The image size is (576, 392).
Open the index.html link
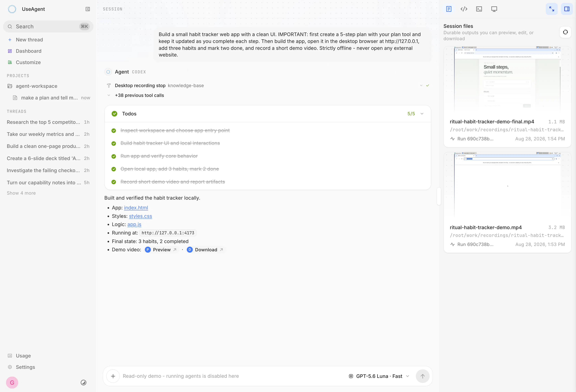(x=136, y=208)
